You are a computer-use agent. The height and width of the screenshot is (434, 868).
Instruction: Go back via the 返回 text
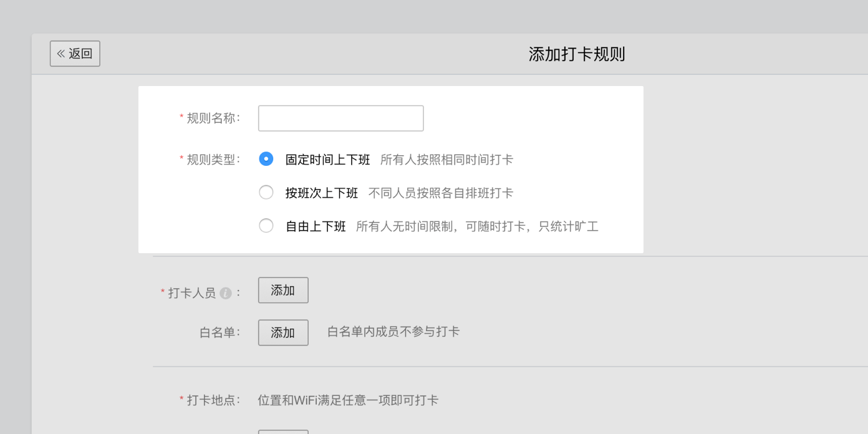pyautogui.click(x=80, y=54)
